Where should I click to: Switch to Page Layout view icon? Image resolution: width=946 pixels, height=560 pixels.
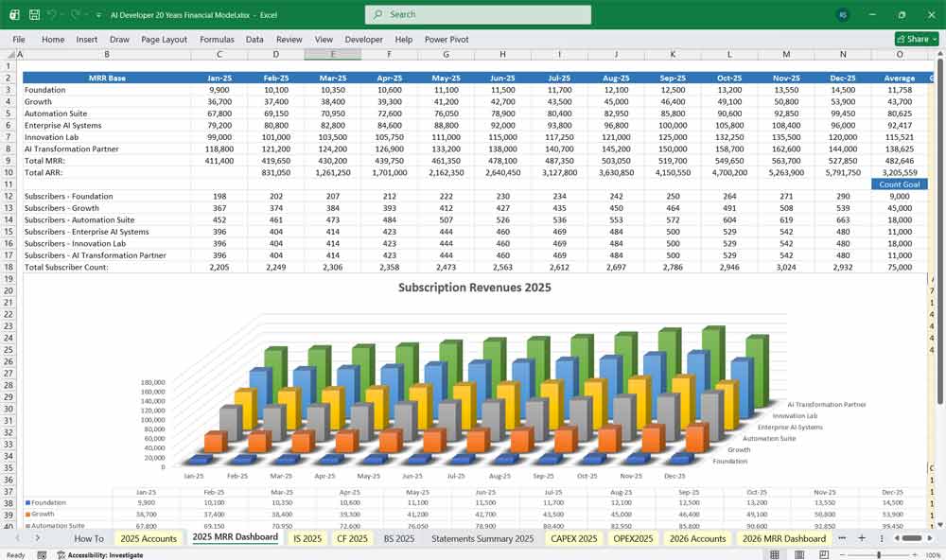click(799, 553)
